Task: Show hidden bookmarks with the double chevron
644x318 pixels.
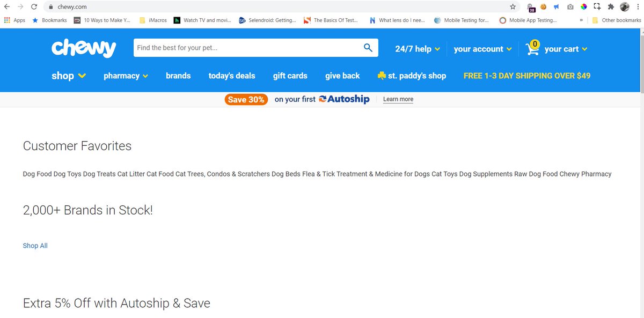Action: [x=581, y=20]
